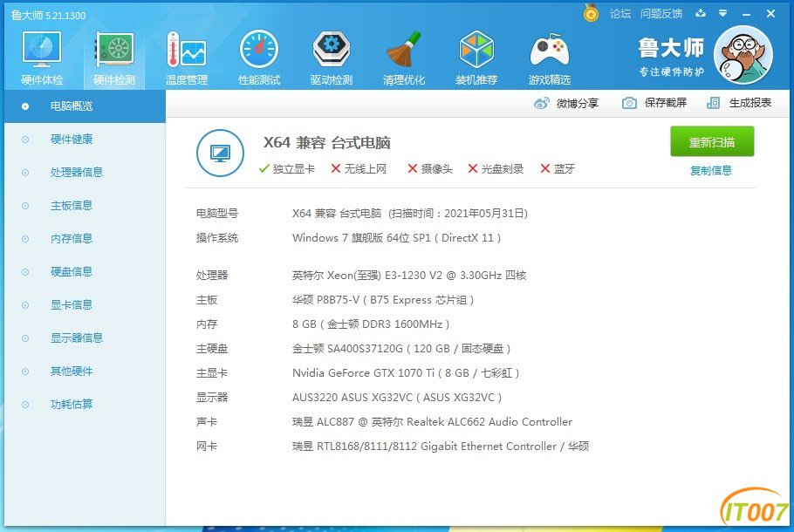This screenshot has width=794, height=532.
Task: Open the title bar dropdown menu arrow
Action: click(x=723, y=13)
